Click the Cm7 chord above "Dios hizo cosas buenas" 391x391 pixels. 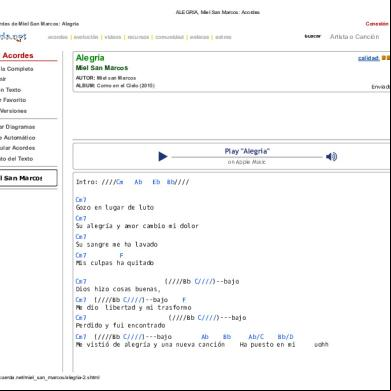pos(81,281)
